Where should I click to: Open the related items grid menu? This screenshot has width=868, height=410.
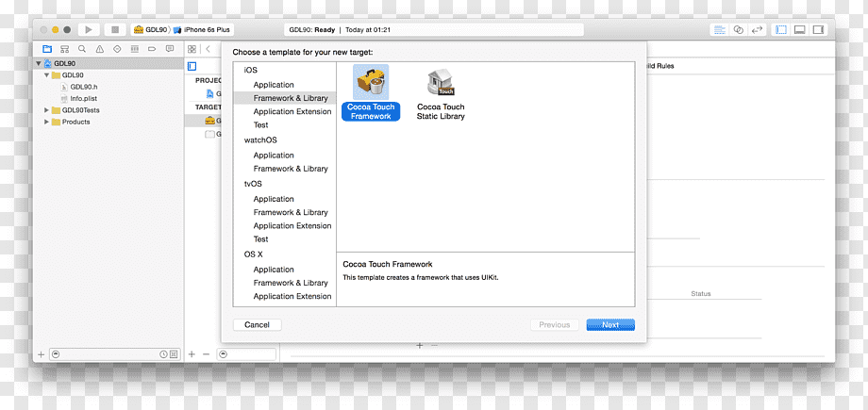click(192, 49)
